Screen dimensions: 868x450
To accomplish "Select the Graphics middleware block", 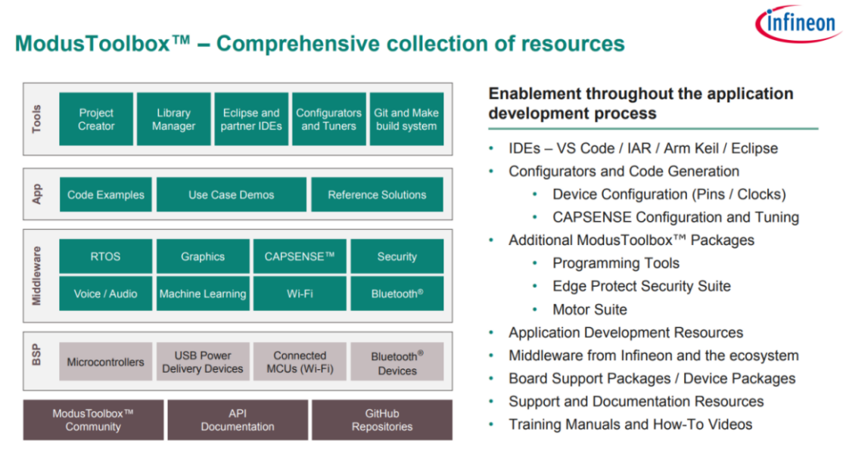I will click(203, 256).
